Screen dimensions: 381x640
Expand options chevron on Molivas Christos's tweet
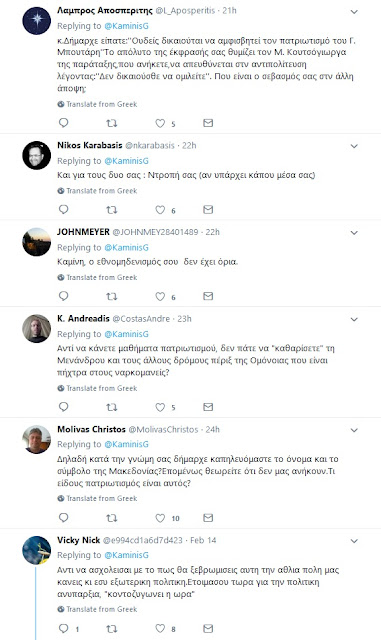354,430
